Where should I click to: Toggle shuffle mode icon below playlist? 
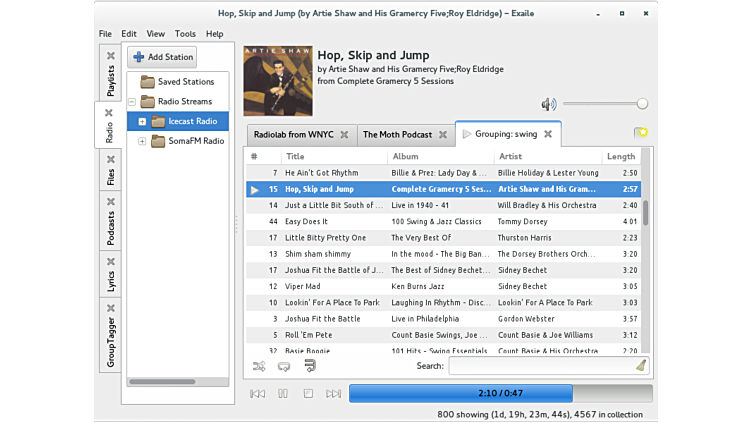[259, 366]
